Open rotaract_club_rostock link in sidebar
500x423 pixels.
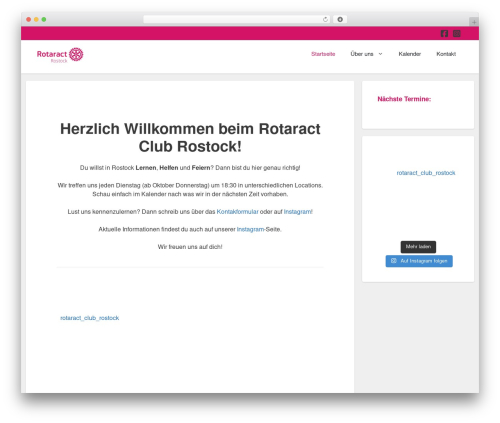(x=426, y=173)
